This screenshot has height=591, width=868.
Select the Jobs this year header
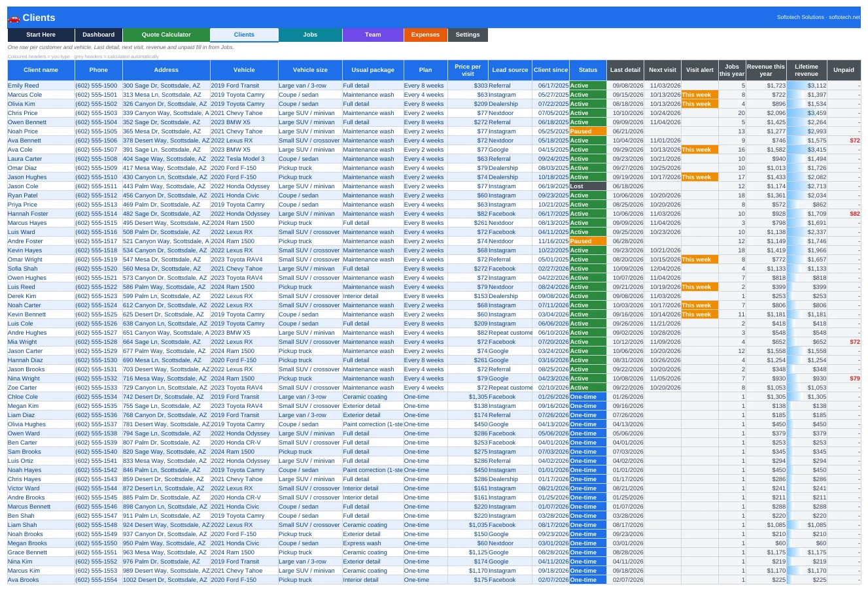pos(732,70)
